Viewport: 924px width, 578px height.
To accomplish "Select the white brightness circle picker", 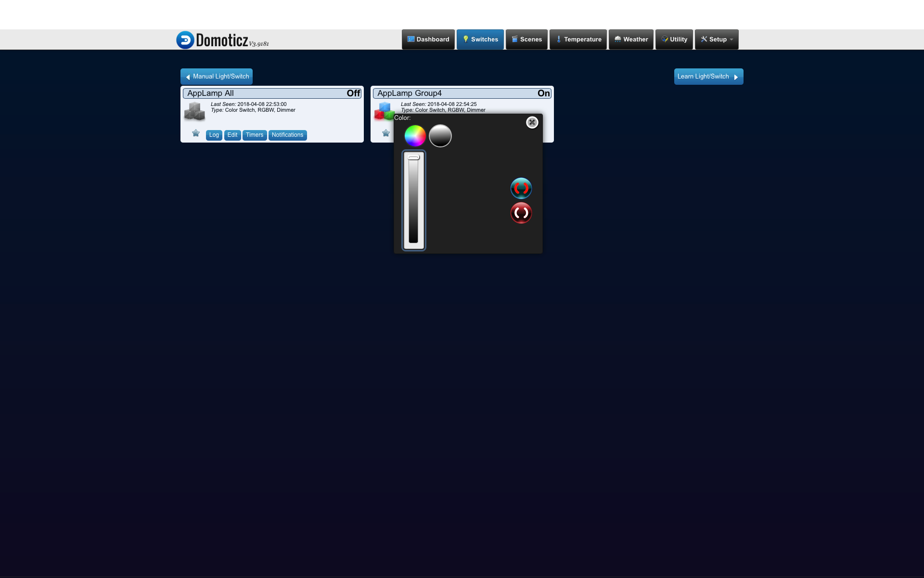I will 439,136.
